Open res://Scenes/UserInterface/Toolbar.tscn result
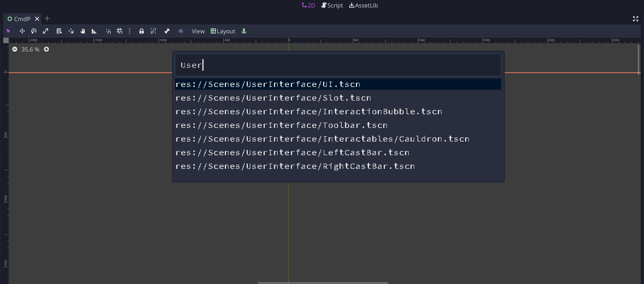This screenshot has height=284, width=644. pyautogui.click(x=281, y=125)
